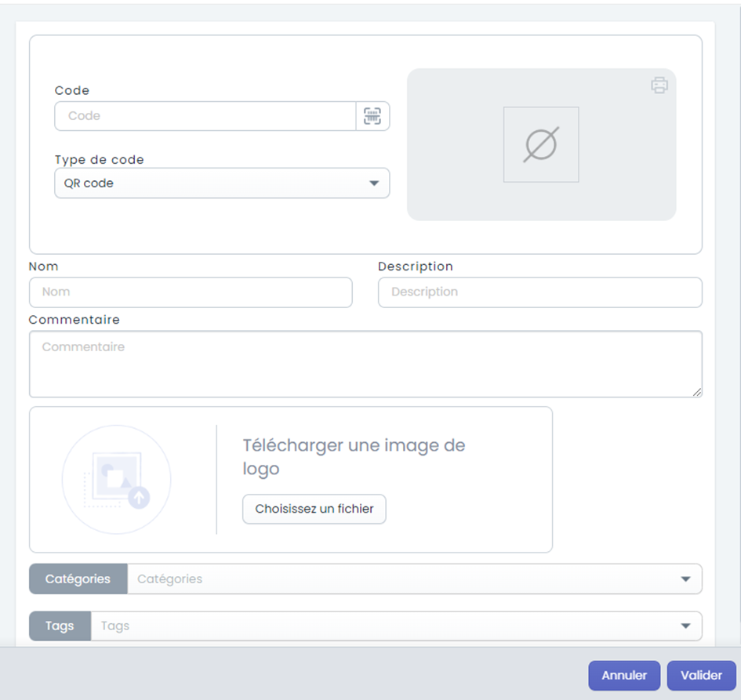The width and height of the screenshot is (741, 700).
Task: Focus the Description input field
Action: pyautogui.click(x=540, y=292)
